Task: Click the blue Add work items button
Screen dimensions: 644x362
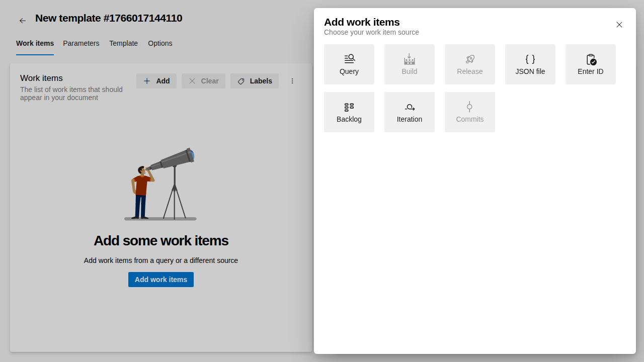Action: point(160,280)
